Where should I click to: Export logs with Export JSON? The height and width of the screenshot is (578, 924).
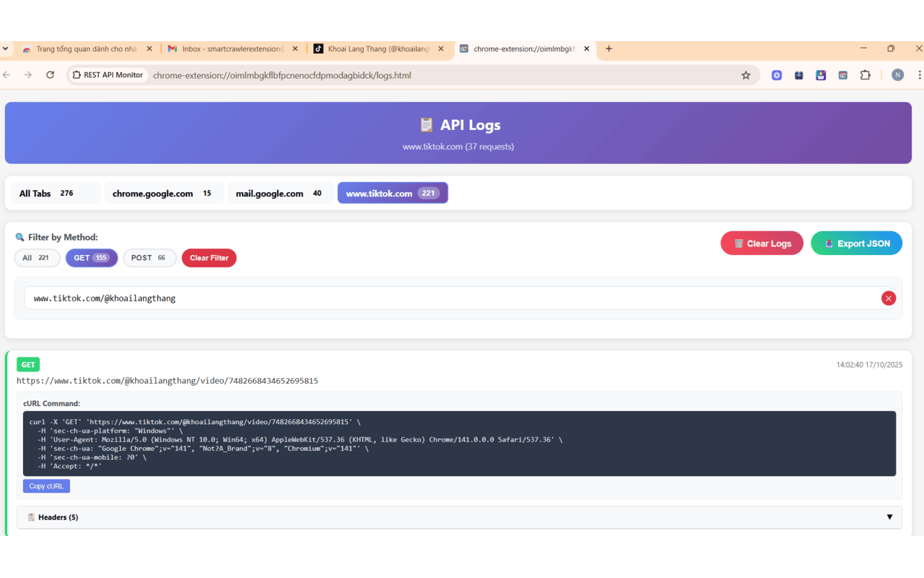pos(856,243)
